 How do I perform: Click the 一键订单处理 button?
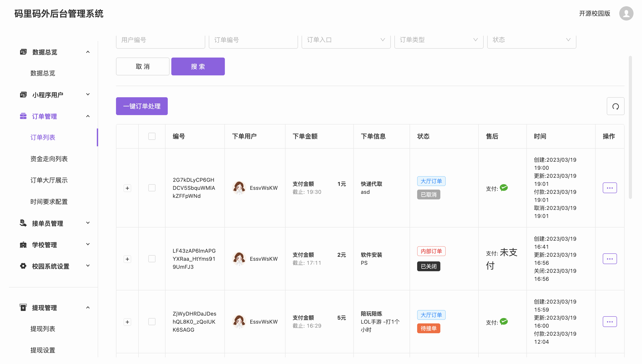[142, 106]
